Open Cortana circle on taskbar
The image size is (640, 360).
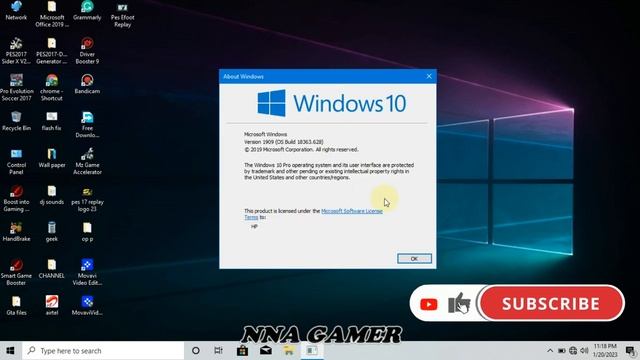(x=196, y=351)
